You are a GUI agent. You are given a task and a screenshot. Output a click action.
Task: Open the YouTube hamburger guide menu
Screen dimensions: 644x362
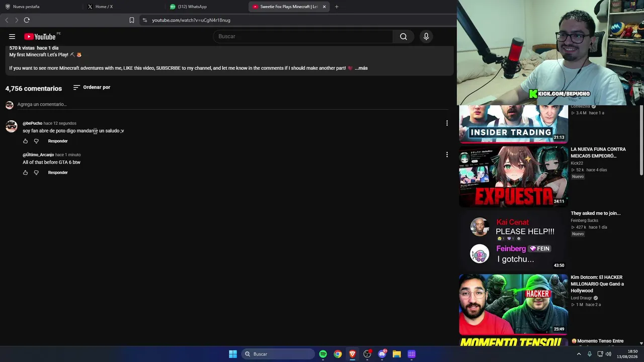pyautogui.click(x=12, y=36)
